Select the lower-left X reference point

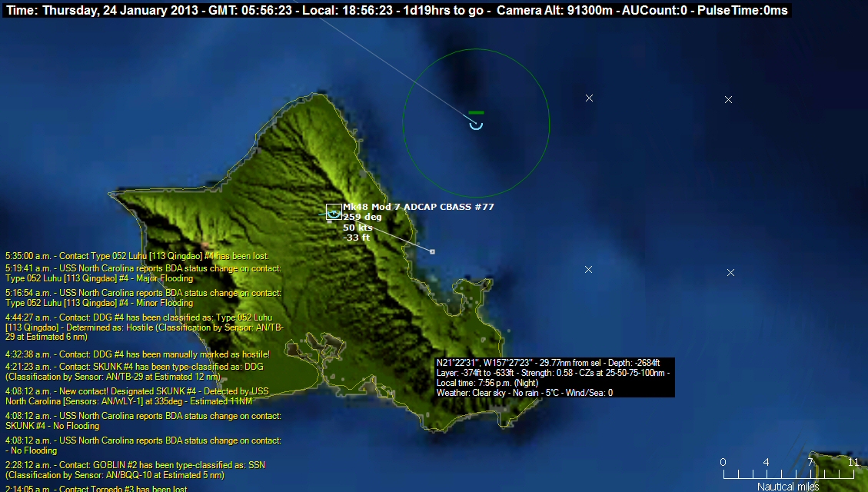click(588, 270)
